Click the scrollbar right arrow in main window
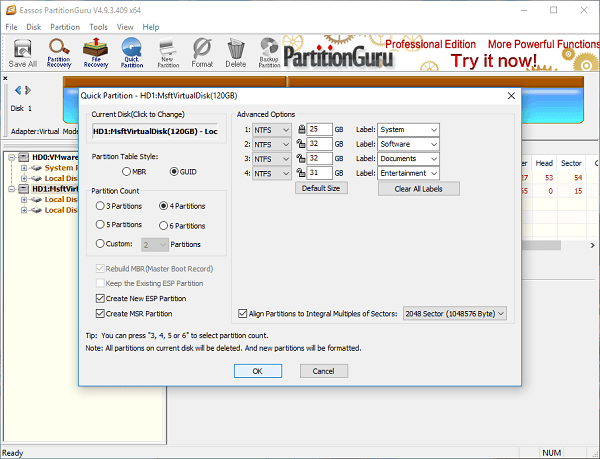Image resolution: width=600 pixels, height=459 pixels. [x=592, y=245]
